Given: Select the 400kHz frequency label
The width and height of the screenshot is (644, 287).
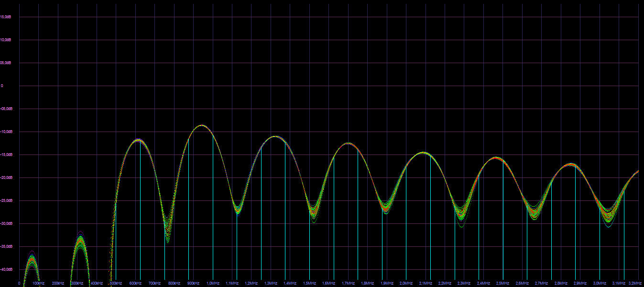Looking at the screenshot, I should (x=97, y=284).
